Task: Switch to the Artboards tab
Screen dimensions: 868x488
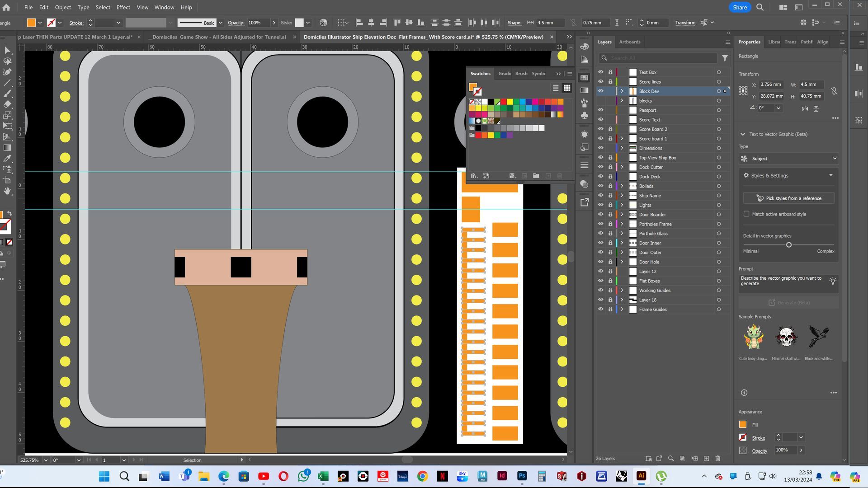Action: tap(629, 42)
